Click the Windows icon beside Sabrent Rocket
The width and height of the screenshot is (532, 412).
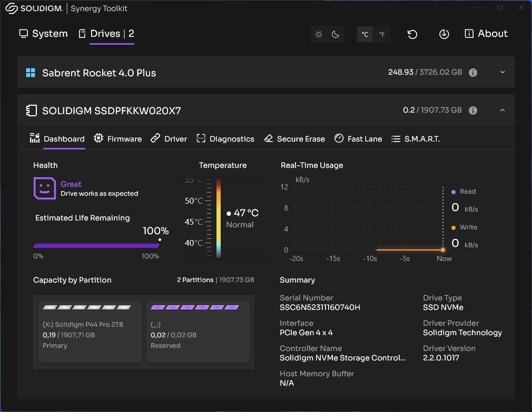pyautogui.click(x=31, y=73)
